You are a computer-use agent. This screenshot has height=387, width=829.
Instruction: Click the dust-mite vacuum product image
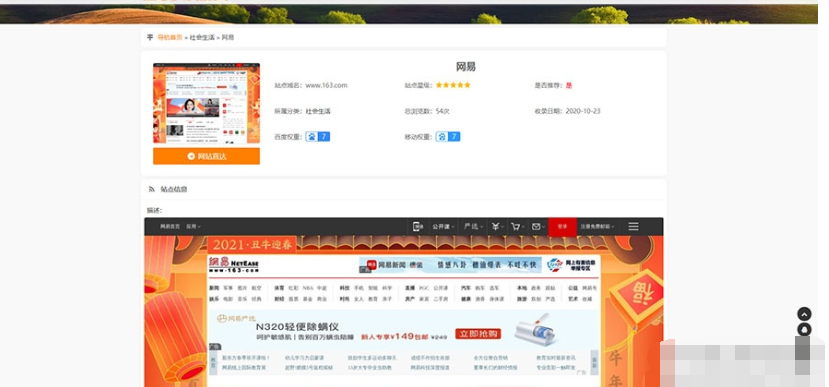click(535, 330)
